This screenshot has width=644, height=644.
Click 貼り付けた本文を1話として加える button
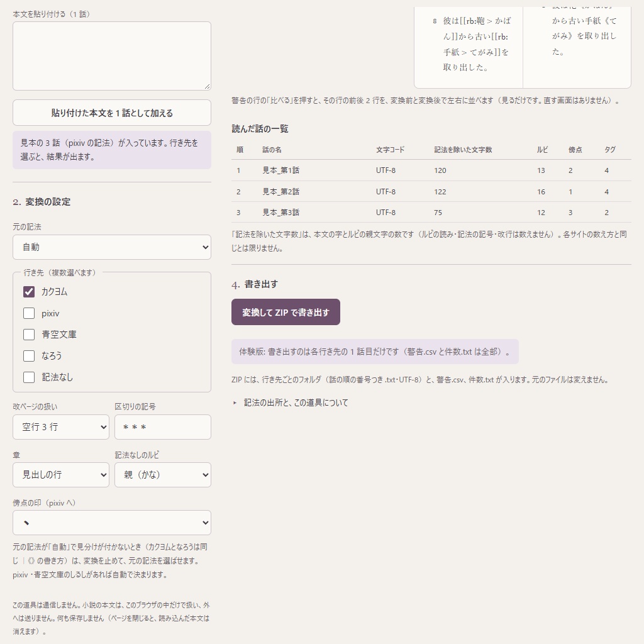pyautogui.click(x=112, y=113)
